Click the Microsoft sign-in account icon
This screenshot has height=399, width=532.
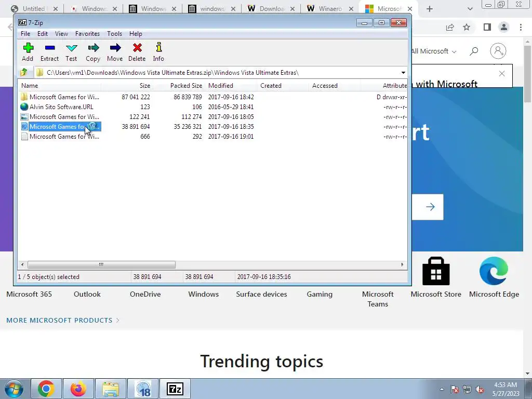(498, 51)
